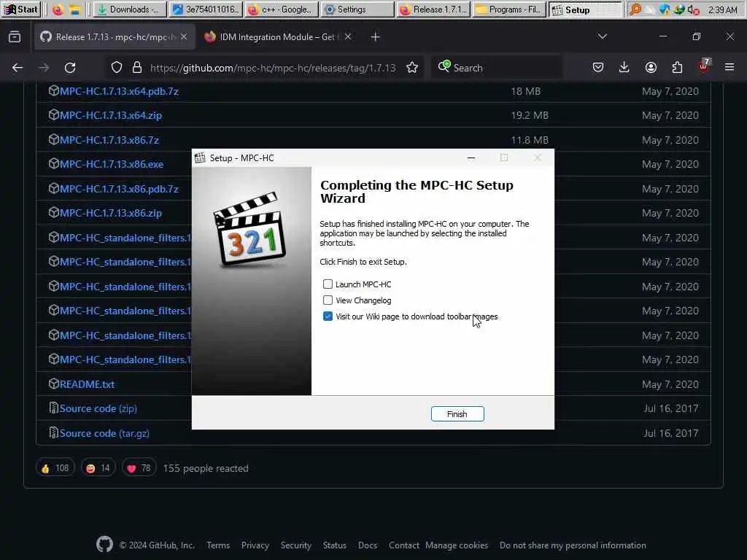
Task: Open a new browser tab
Action: (x=376, y=36)
